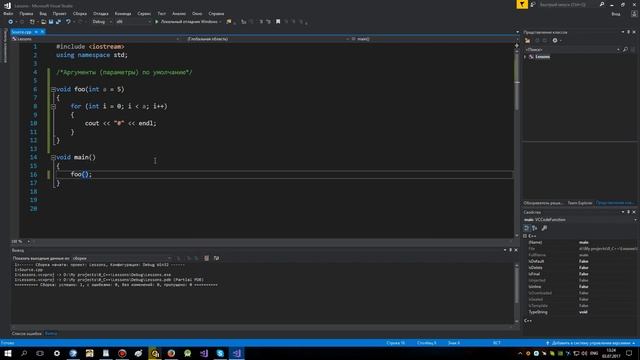Open the Файл menu
The width and height of the screenshot is (640, 360).
8,13
